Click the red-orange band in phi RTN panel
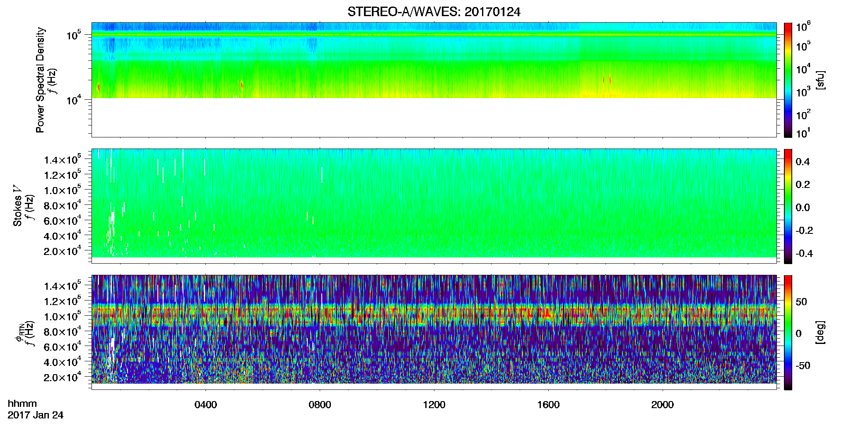868x447 pixels. 434,316
